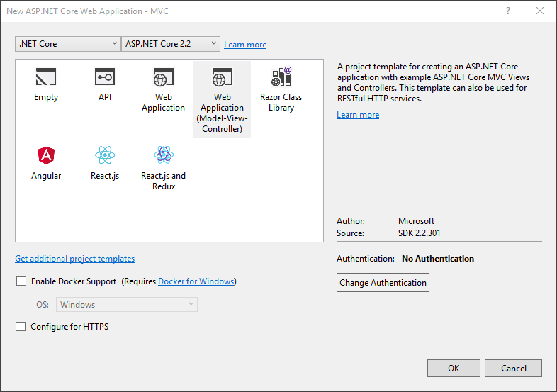Click the 'Microsoft' author value
This screenshot has height=392, width=557.
coord(416,221)
